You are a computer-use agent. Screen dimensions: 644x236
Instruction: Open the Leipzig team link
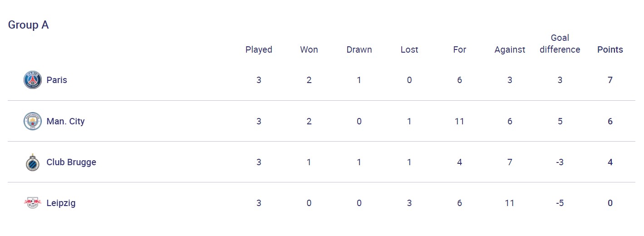point(61,203)
